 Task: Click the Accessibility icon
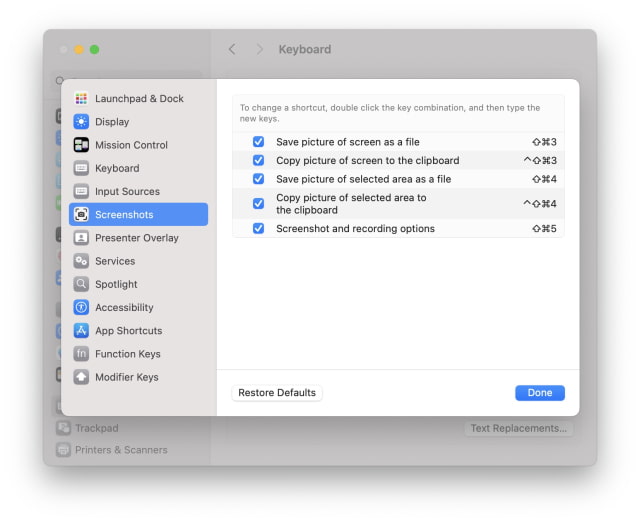[x=81, y=308]
